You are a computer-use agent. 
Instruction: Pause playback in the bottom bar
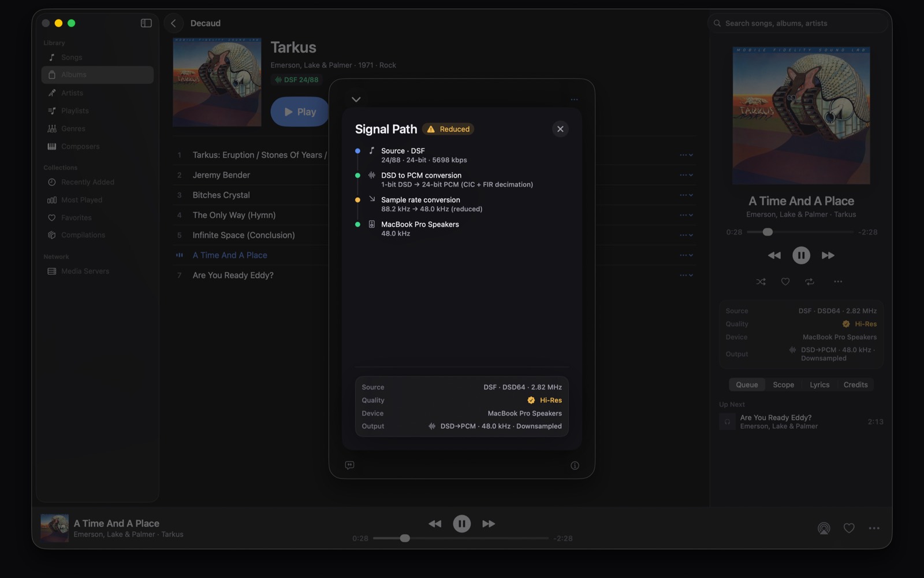tap(461, 524)
